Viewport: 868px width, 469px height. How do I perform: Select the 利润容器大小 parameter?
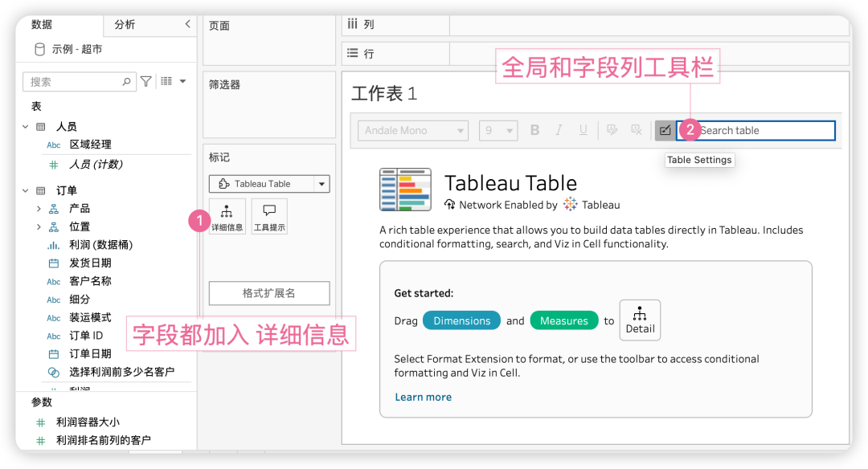coord(88,422)
